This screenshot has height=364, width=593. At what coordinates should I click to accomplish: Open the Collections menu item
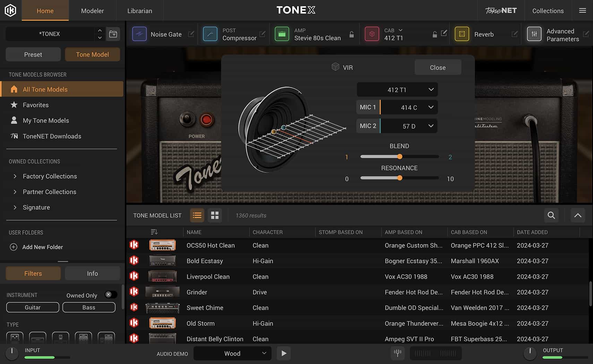(x=548, y=11)
